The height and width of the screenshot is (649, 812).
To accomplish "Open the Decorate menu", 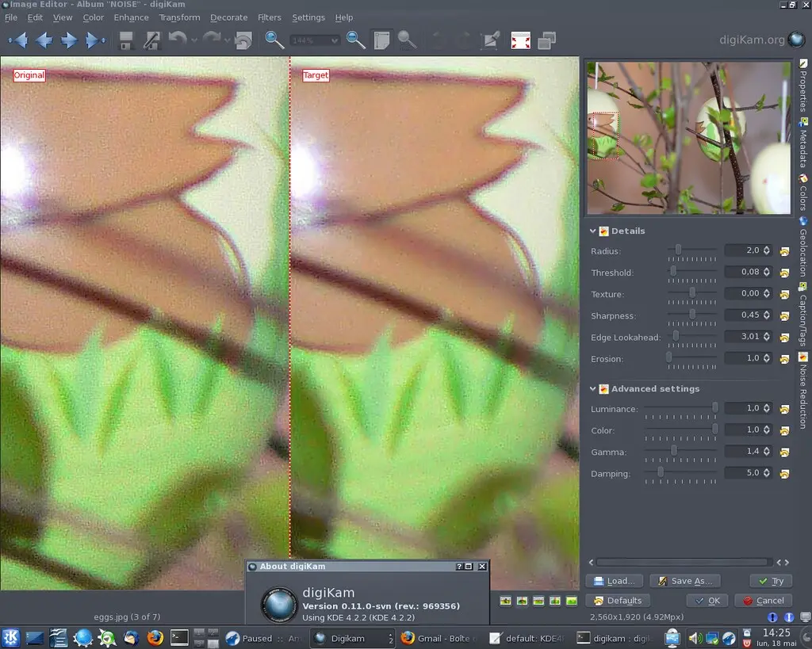I will (228, 17).
